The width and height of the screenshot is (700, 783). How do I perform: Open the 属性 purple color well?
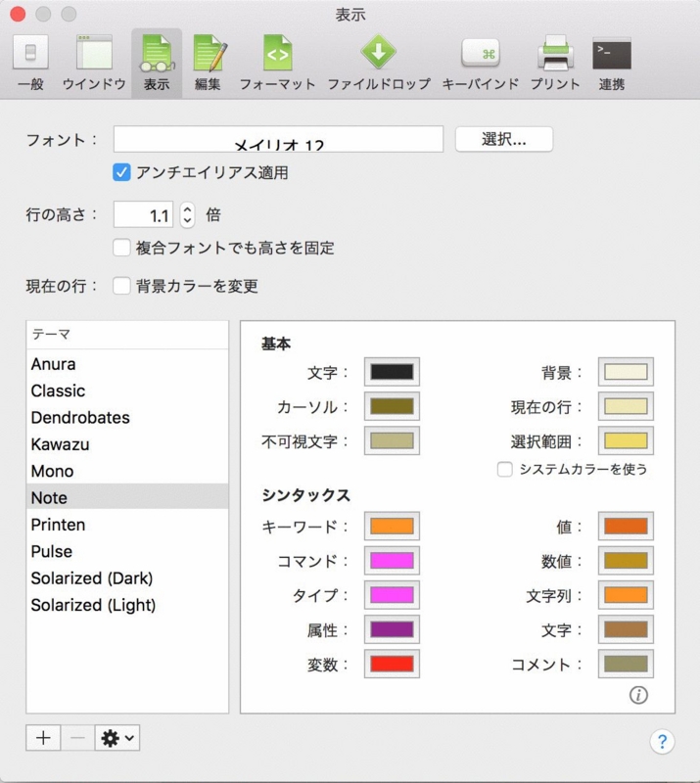point(392,629)
